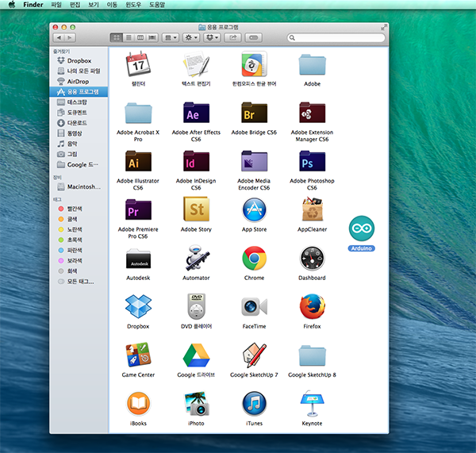Image resolution: width=476 pixels, height=453 pixels.
Task: Open the 보기 menu
Action: pos(94,5)
